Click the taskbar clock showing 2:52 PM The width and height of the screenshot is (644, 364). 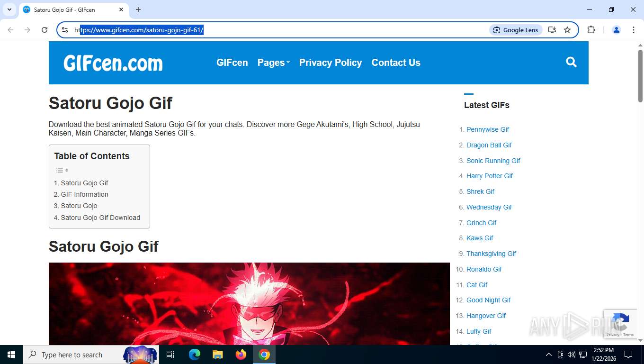pos(604,355)
